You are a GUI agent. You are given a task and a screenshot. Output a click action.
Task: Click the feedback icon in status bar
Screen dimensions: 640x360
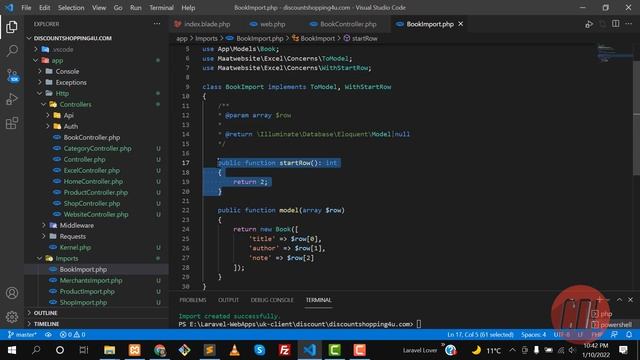point(614,335)
